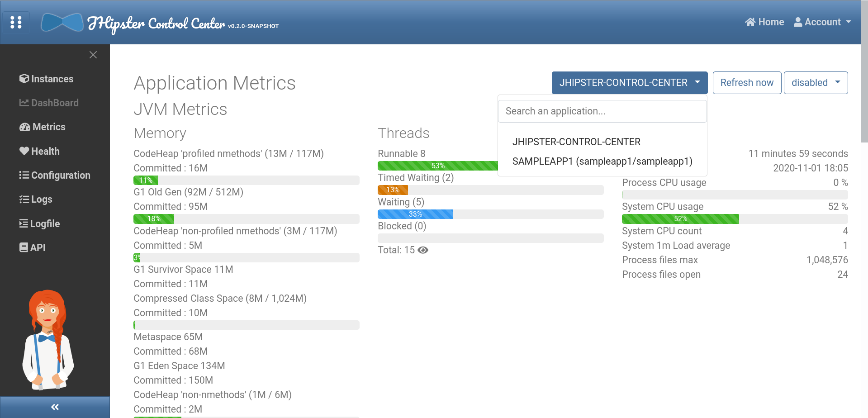Click the Logfile indent icon
This screenshot has width=868, height=418.
tap(24, 223)
